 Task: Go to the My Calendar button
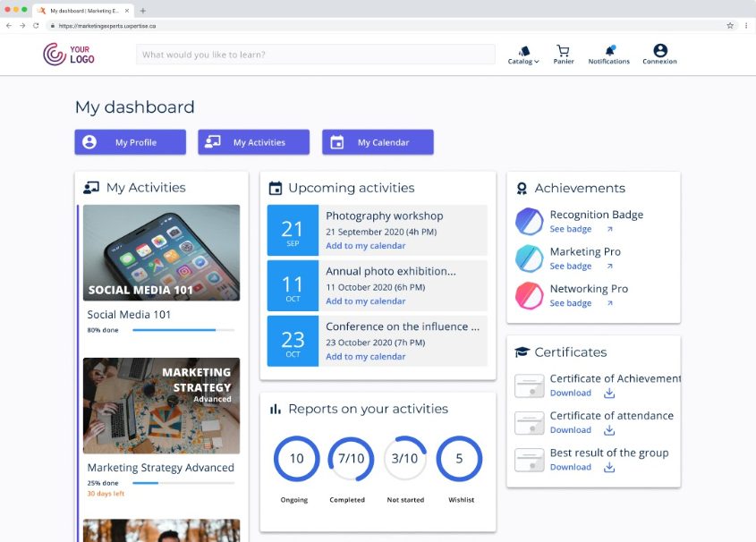click(x=378, y=142)
